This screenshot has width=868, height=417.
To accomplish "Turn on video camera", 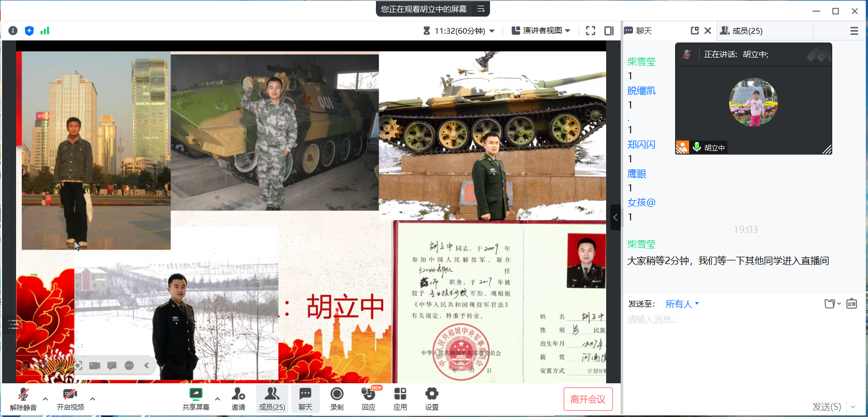I will pyautogui.click(x=70, y=398).
